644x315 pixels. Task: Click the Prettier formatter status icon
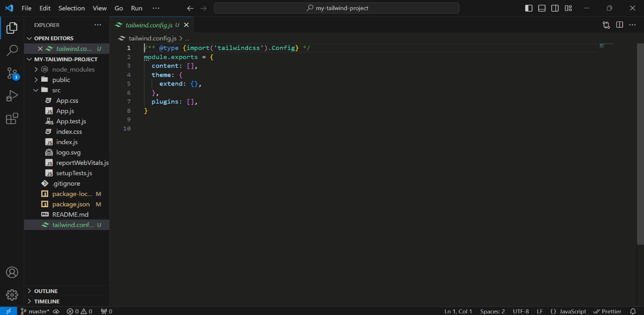click(607, 311)
